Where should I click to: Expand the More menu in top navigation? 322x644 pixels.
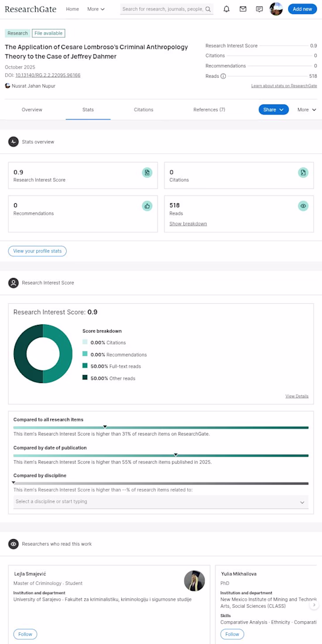point(95,9)
